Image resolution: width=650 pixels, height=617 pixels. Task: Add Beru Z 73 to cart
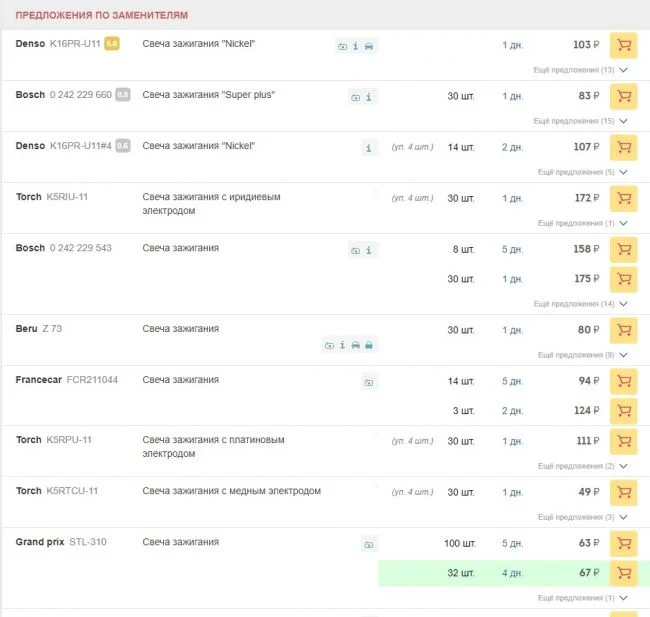coord(623,330)
